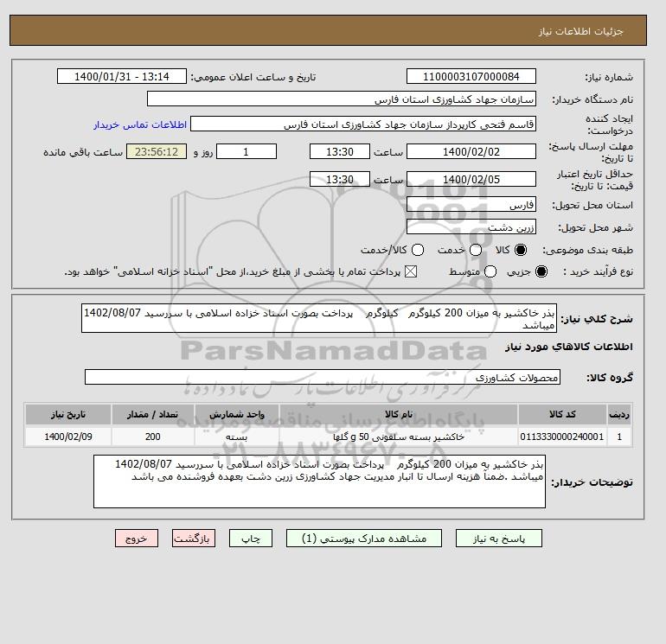Image resolution: width=666 pixels, height=644 pixels.
Task: Click the response deadline date 1400/02/02
Action: point(471,151)
